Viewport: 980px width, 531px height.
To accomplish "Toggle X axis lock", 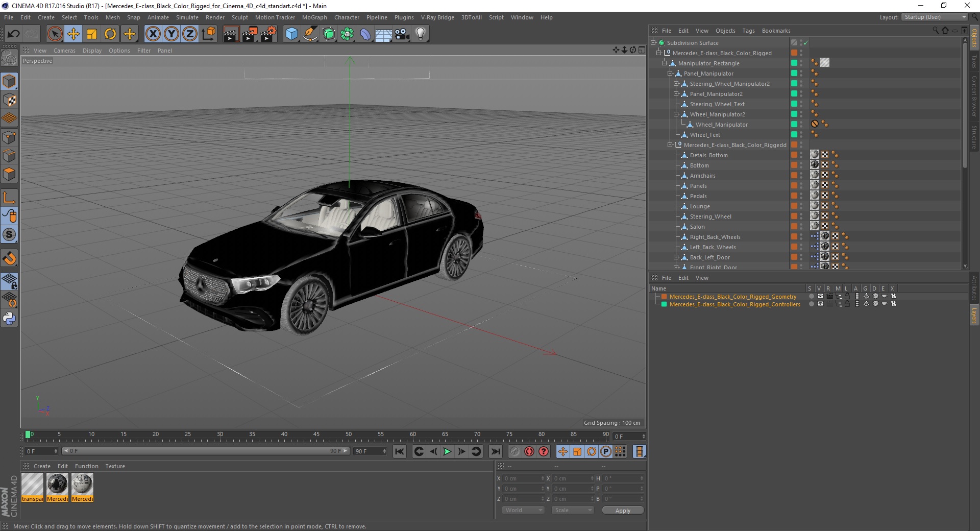I will pos(153,34).
